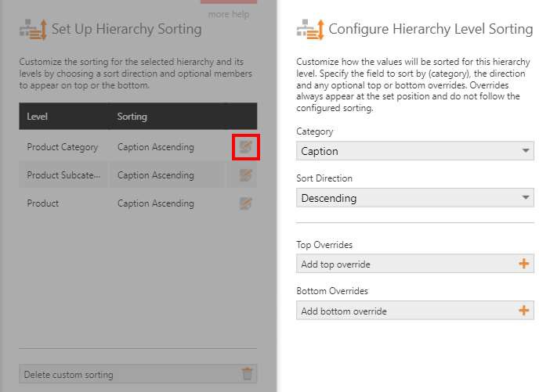
Task: Select the Product Category level row
Action: point(138,147)
